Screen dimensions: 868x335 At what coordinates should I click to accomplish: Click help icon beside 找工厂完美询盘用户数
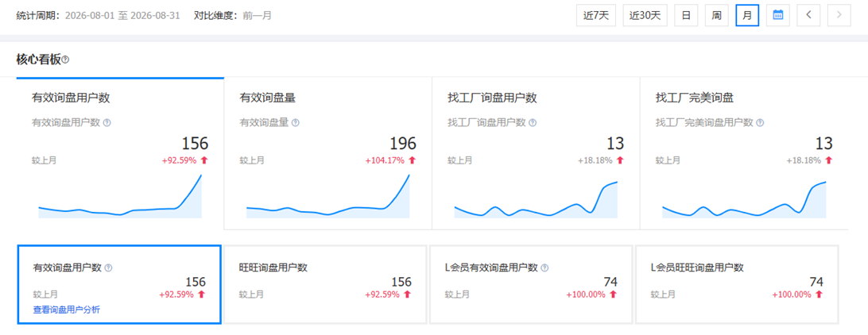pos(761,123)
